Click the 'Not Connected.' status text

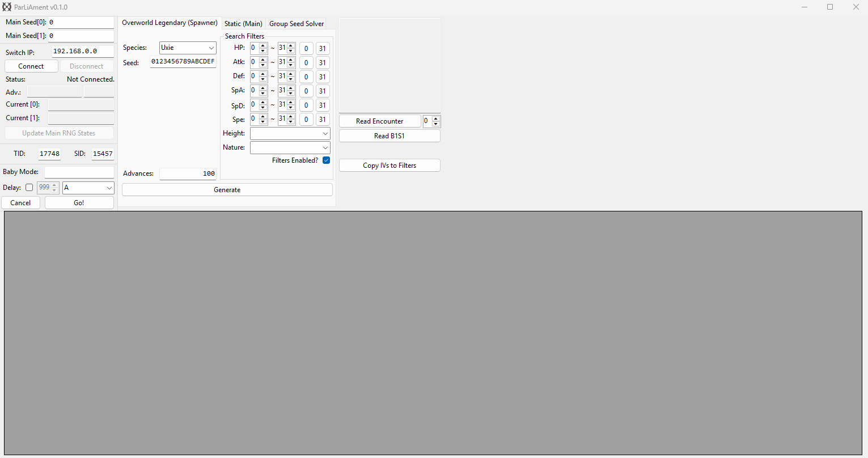(91, 79)
